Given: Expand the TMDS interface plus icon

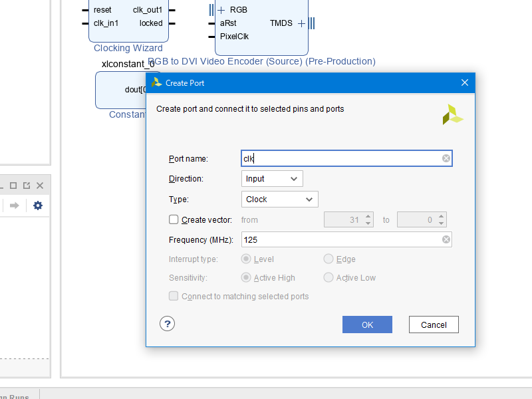Looking at the screenshot, I should tap(301, 23).
